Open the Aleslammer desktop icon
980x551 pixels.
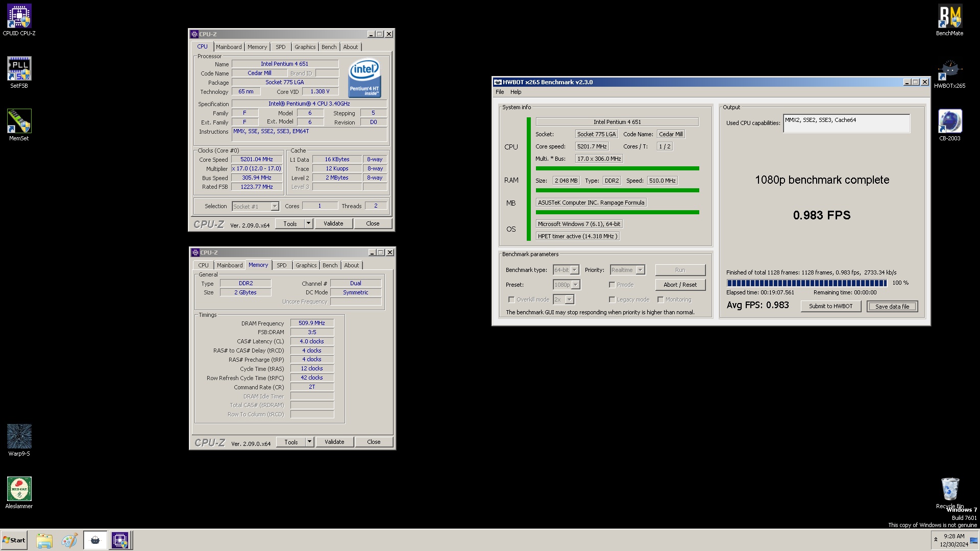coord(19,492)
